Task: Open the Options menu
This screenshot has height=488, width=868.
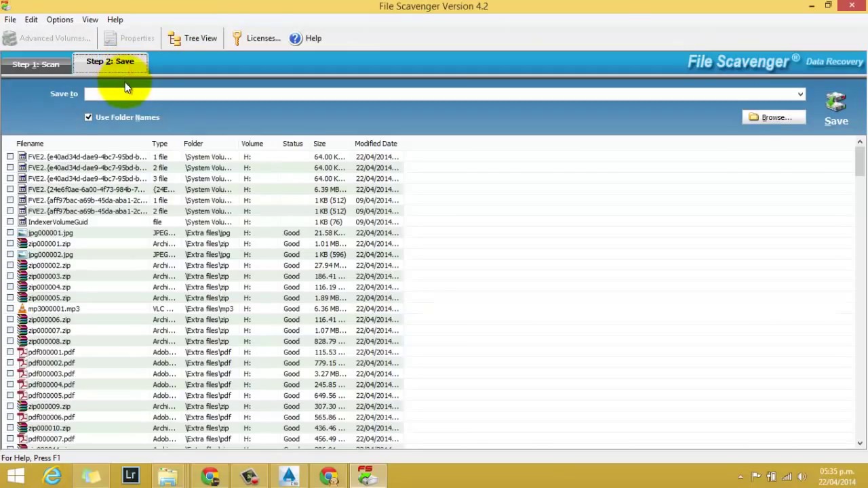Action: coord(60,20)
